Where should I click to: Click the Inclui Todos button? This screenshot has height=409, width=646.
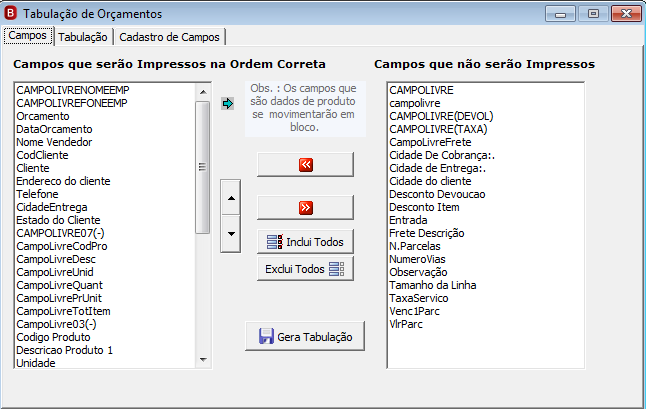305,242
